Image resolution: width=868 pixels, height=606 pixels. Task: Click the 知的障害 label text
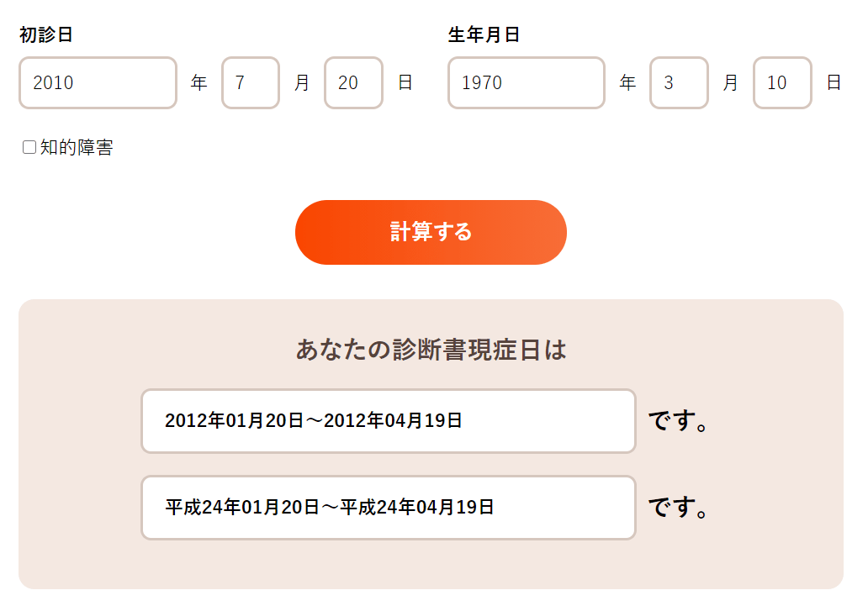[x=77, y=148]
